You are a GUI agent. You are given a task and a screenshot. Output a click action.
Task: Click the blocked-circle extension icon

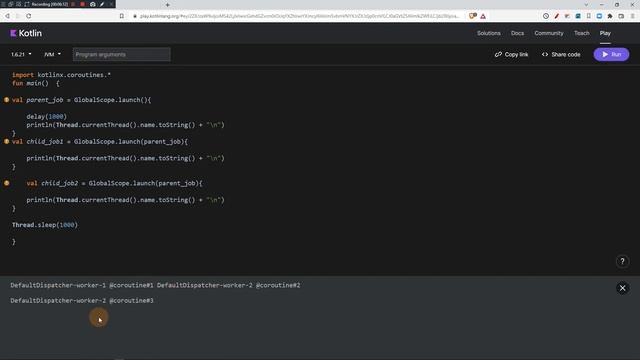point(546,16)
